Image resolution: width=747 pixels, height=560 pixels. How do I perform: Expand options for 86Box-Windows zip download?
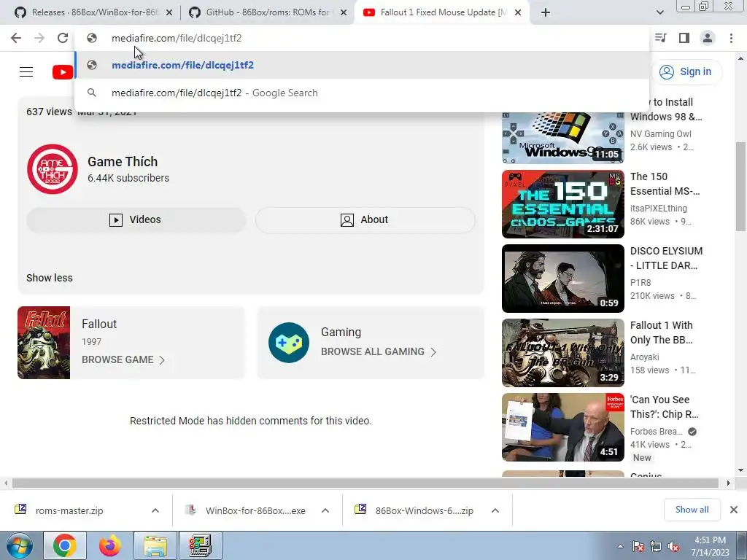pyautogui.click(x=495, y=511)
